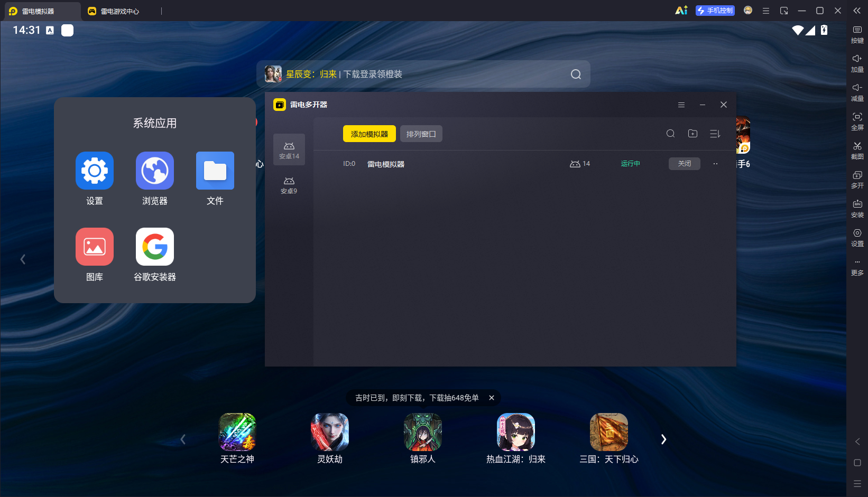Open 热血江湖：归来 game icon
Image resolution: width=868 pixels, height=497 pixels.
coord(516,432)
